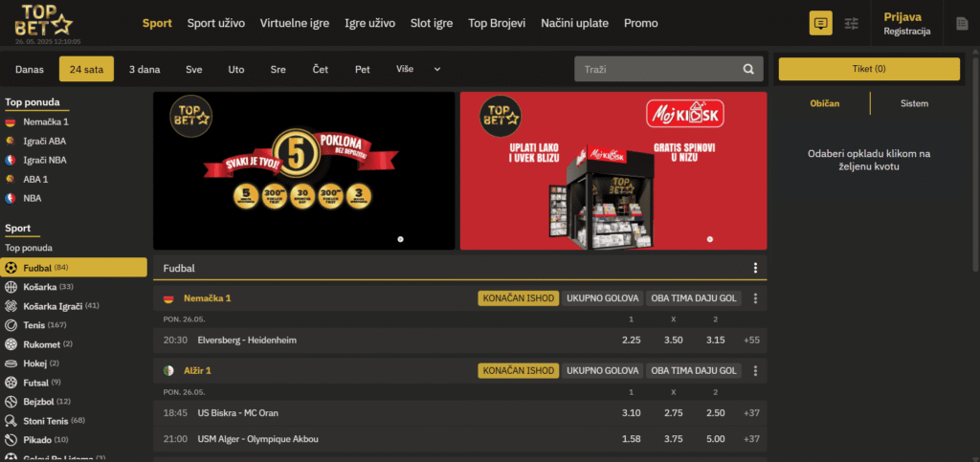Image resolution: width=980 pixels, height=462 pixels.
Task: Expand +55 more bets for Elversberg - Heidenheim
Action: point(751,340)
